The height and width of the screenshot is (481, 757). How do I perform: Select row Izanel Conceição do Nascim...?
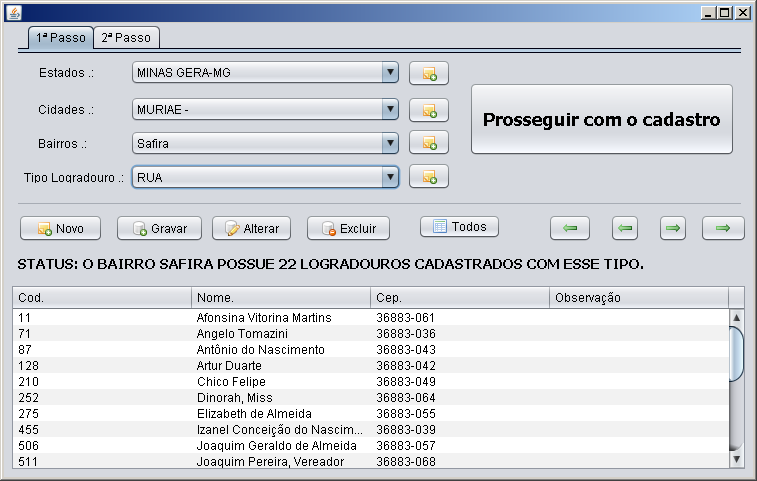[371, 429]
